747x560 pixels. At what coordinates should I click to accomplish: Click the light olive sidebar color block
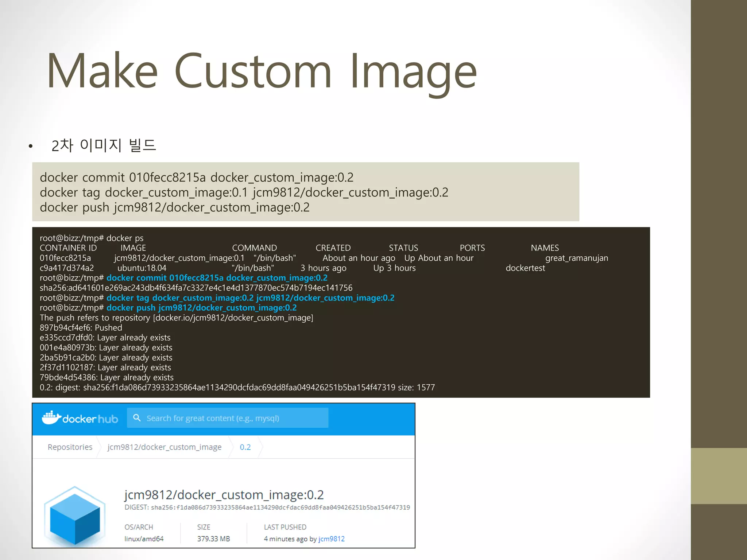(x=719, y=476)
